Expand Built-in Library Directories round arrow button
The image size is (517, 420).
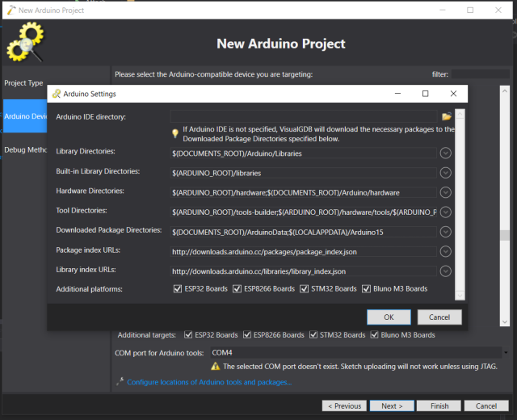click(445, 173)
